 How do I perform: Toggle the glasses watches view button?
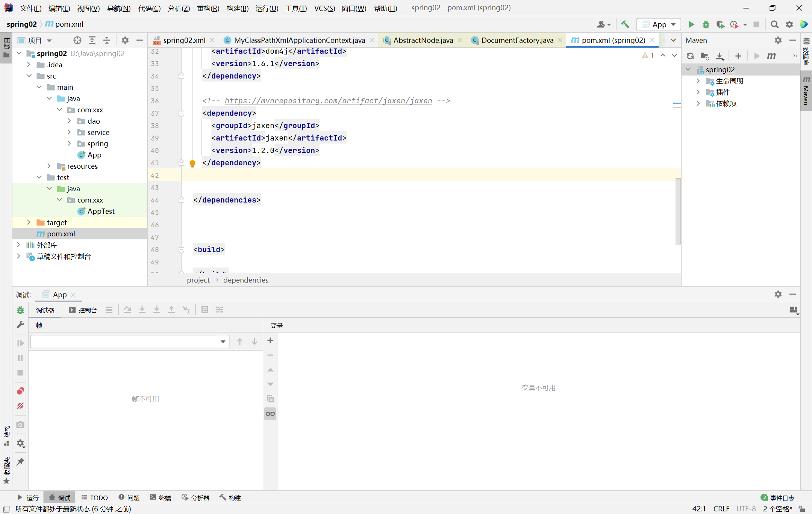[x=270, y=414]
